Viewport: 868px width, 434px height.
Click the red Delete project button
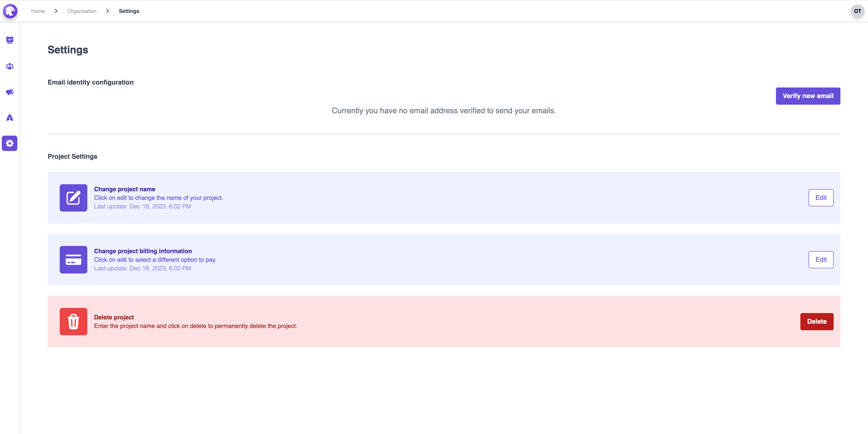pos(817,321)
